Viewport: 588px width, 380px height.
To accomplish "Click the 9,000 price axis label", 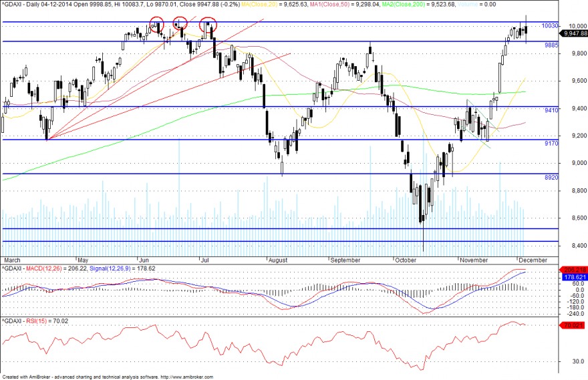I will (579, 163).
